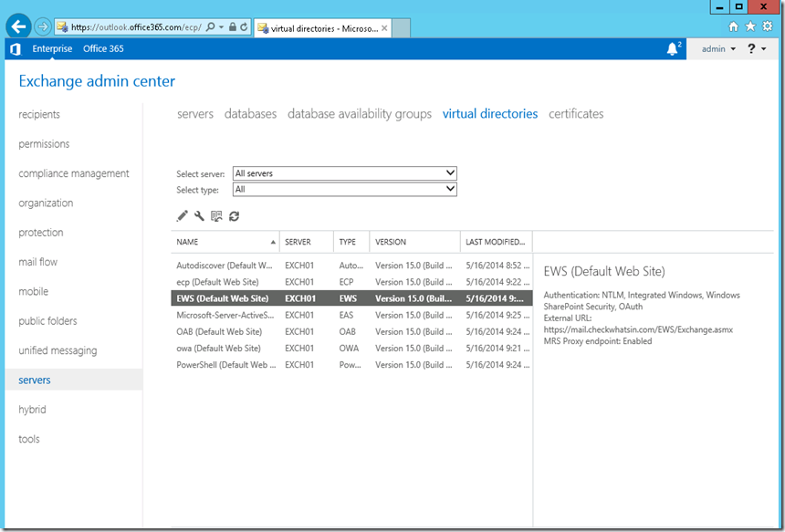
Task: Go to protection section
Action: click(41, 233)
